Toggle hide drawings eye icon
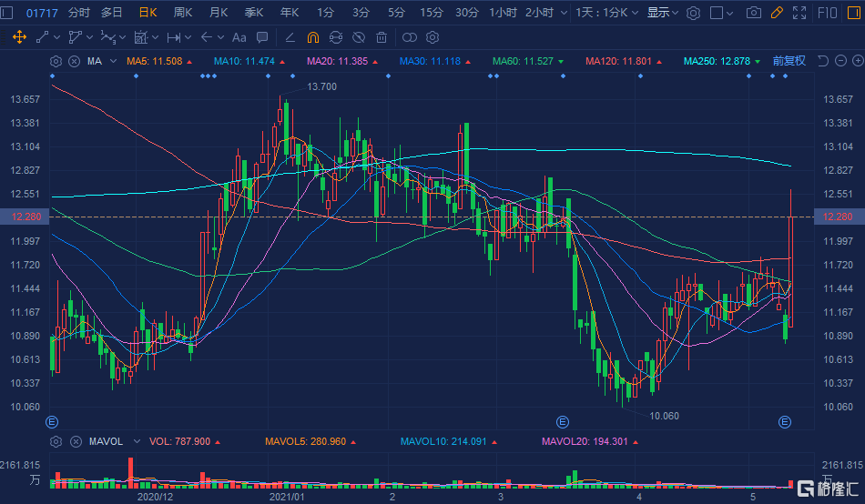 point(359,37)
